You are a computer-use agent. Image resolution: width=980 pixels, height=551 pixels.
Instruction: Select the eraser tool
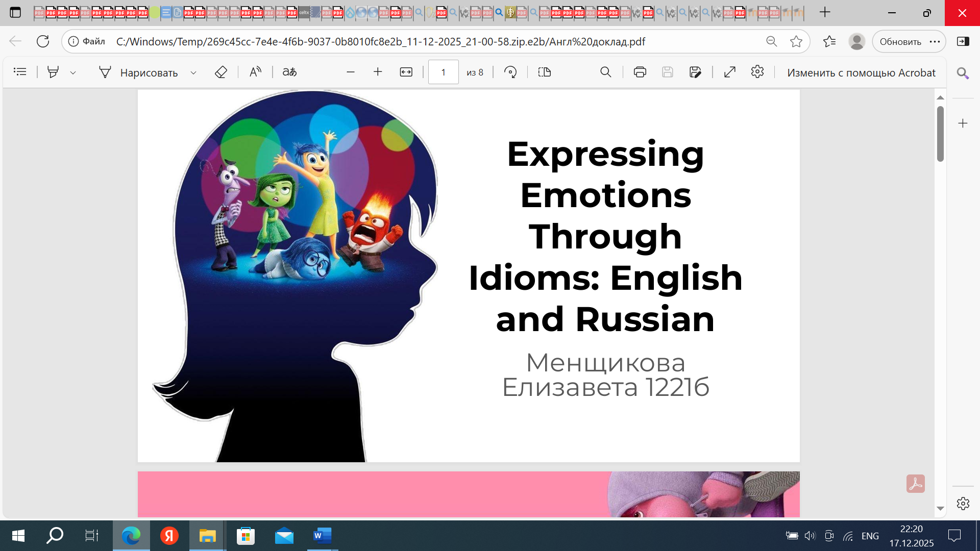[220, 72]
